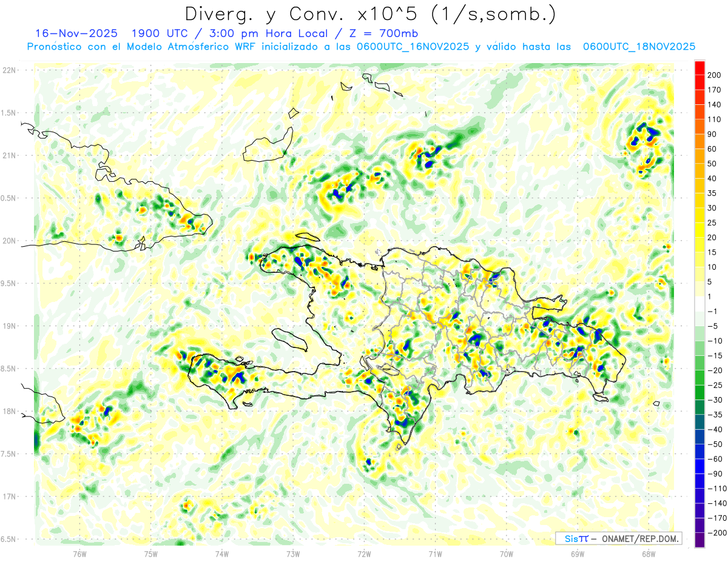Click the '20N' latitude label
The width and height of the screenshot is (728, 562).
tap(10, 241)
